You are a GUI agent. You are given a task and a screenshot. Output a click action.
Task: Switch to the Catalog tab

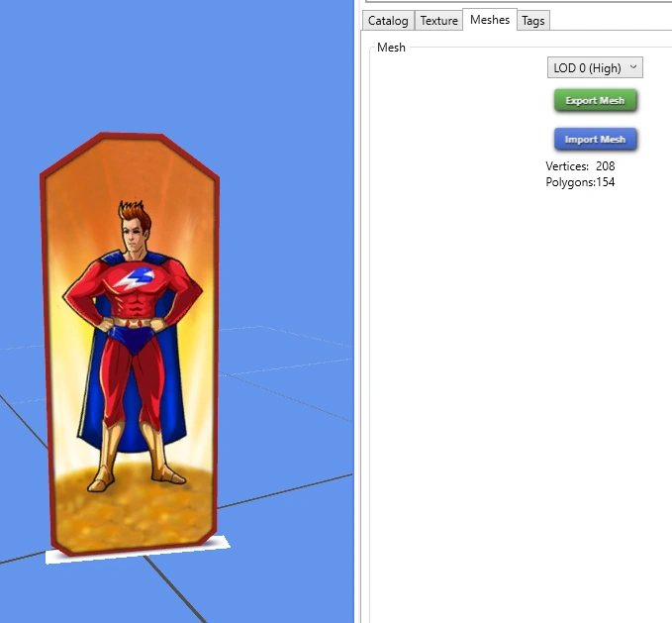[x=388, y=21]
